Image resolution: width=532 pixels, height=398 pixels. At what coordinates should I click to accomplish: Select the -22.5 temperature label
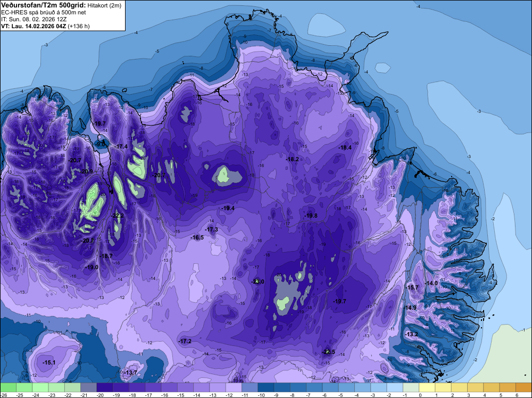tap(328, 352)
